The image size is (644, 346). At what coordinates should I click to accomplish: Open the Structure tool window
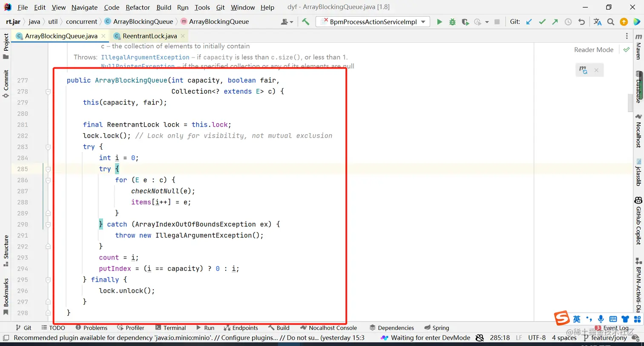point(6,251)
